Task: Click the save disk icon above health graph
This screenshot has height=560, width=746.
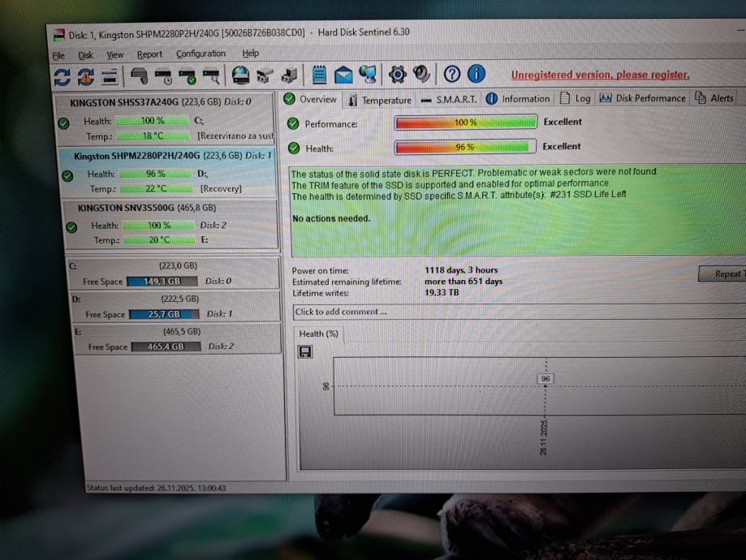Action: point(305,352)
